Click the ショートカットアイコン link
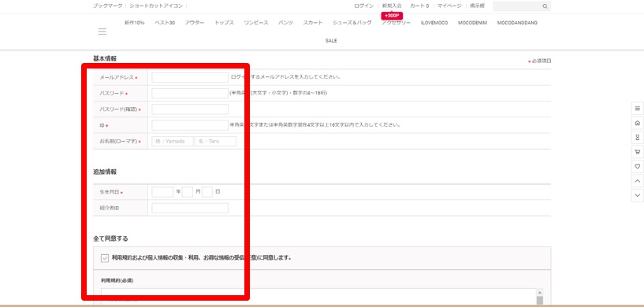This screenshot has width=644, height=307. pos(155,6)
